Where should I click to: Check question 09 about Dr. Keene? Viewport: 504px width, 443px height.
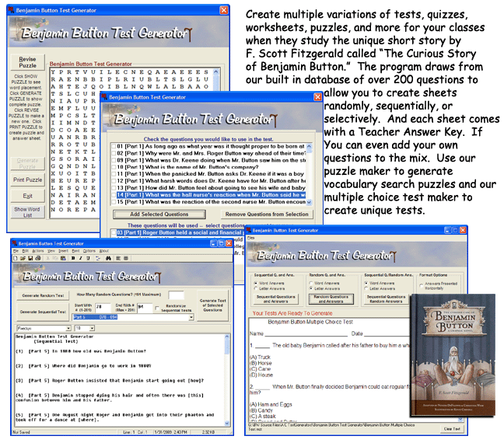[114, 160]
